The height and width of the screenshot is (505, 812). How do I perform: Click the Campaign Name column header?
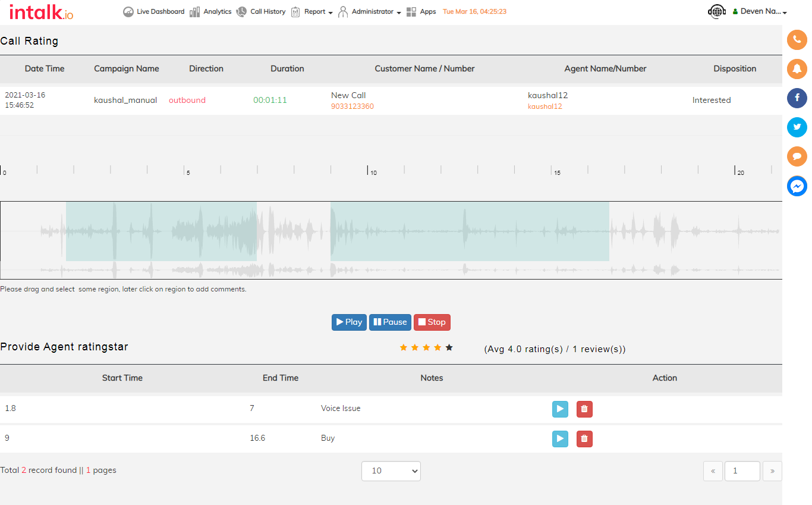(127, 68)
